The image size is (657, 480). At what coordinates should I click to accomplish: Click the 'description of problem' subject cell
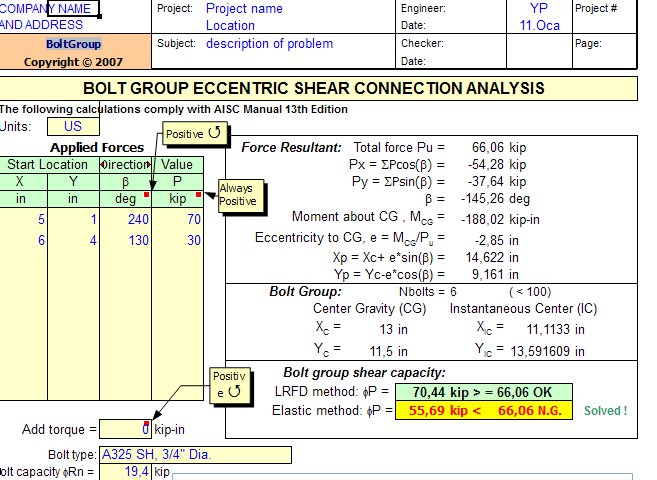pyautogui.click(x=269, y=44)
